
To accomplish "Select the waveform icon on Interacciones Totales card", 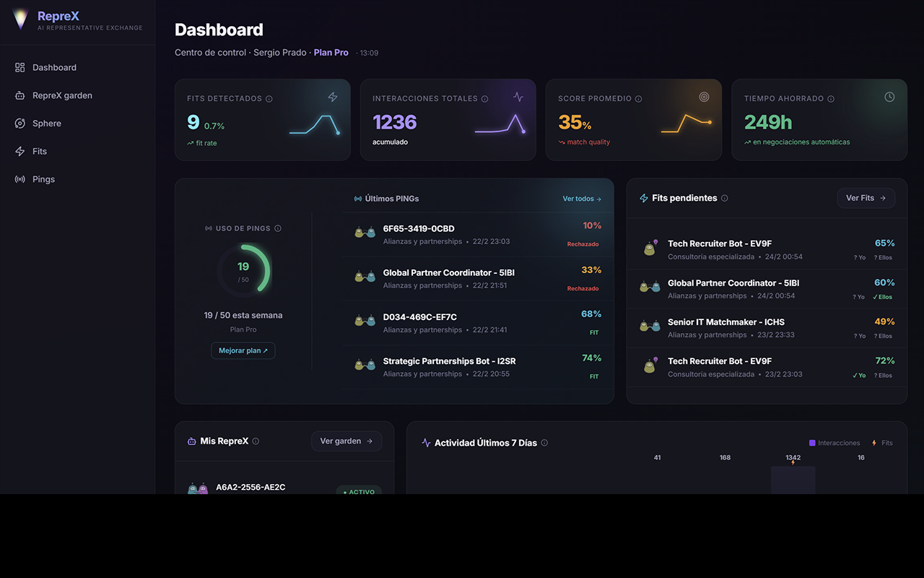I will tap(518, 96).
